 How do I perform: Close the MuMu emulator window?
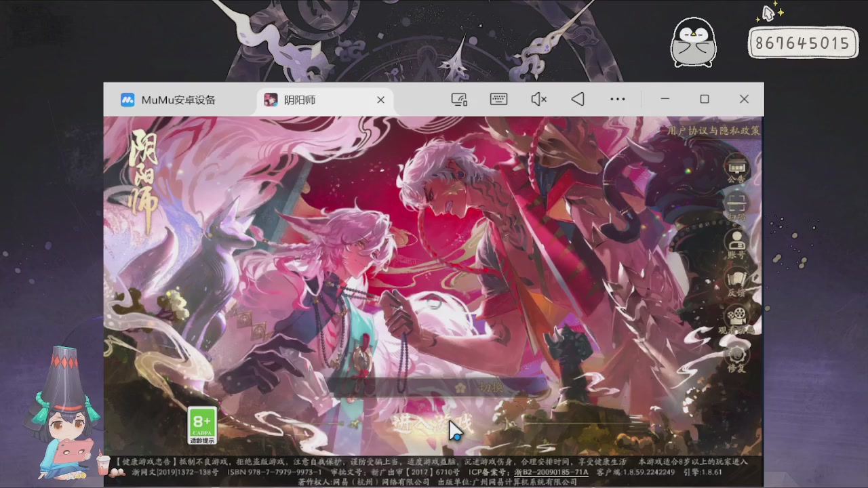tap(744, 99)
